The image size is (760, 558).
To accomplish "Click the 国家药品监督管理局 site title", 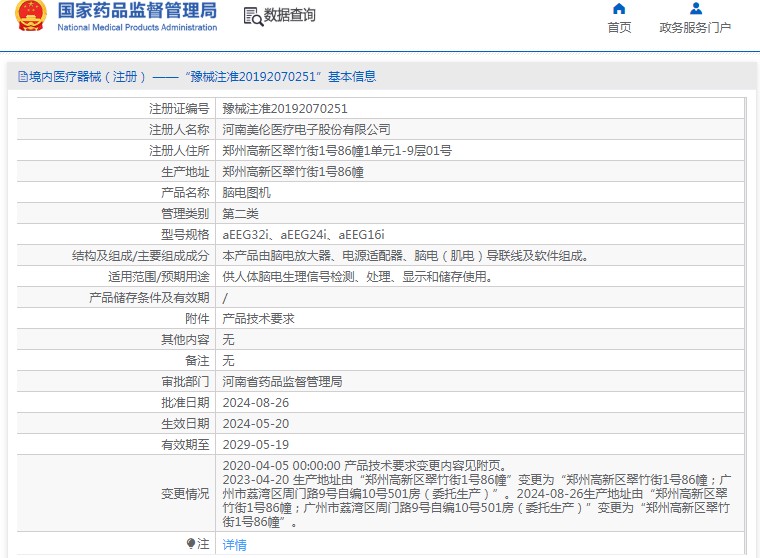I will pos(137,11).
